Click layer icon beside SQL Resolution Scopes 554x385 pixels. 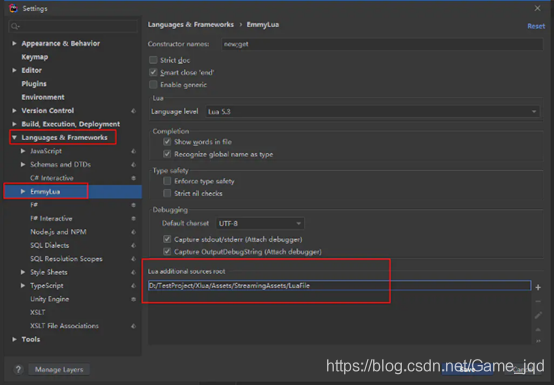pyautogui.click(x=134, y=259)
